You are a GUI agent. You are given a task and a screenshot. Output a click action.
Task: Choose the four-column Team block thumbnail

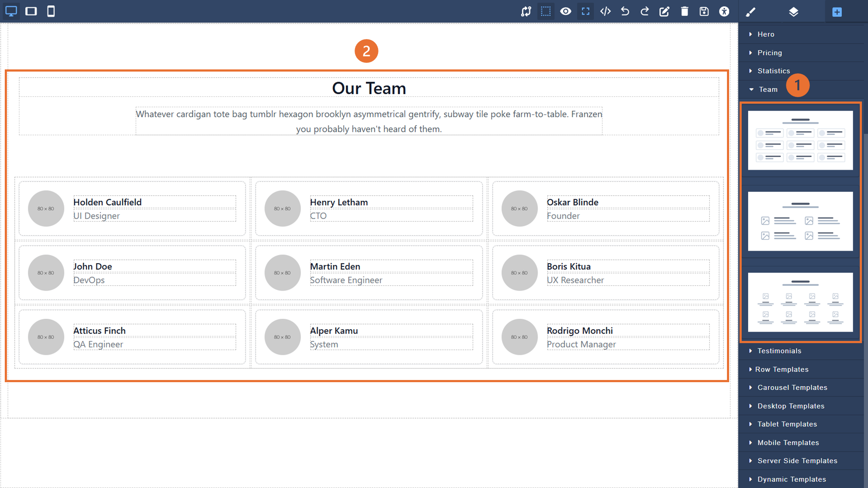(x=800, y=302)
